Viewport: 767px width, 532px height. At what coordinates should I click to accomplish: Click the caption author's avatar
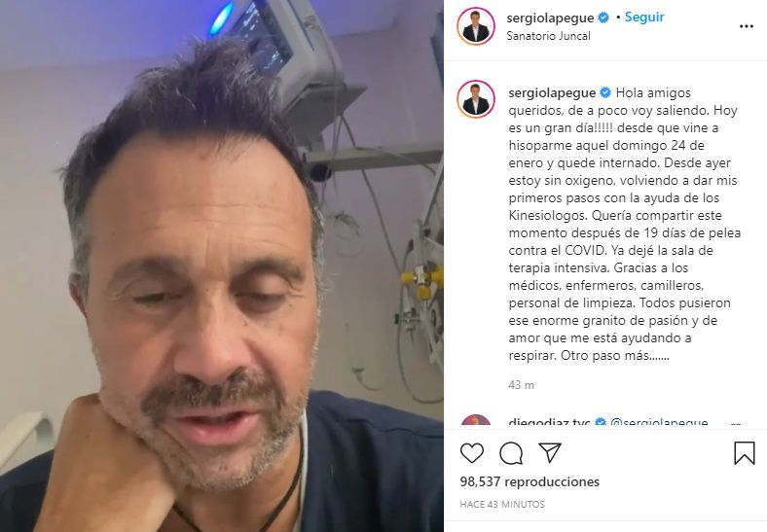476,99
